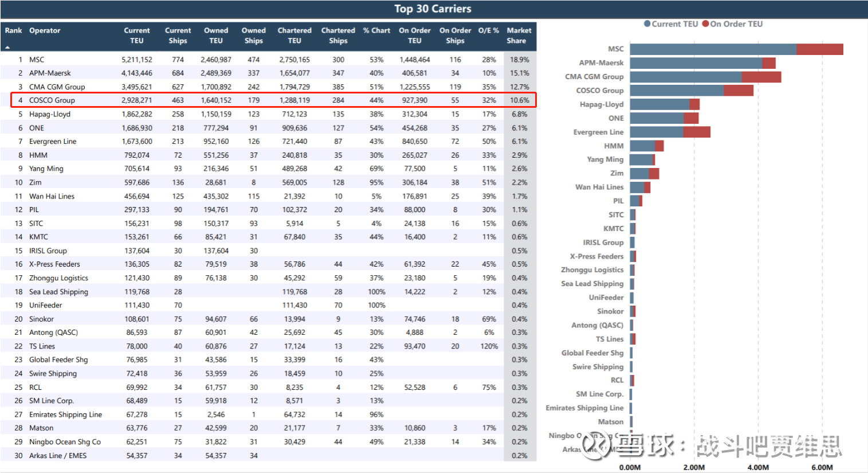This screenshot has width=868, height=473.
Task: Click the blue Current TEU legend dot
Action: point(647,24)
